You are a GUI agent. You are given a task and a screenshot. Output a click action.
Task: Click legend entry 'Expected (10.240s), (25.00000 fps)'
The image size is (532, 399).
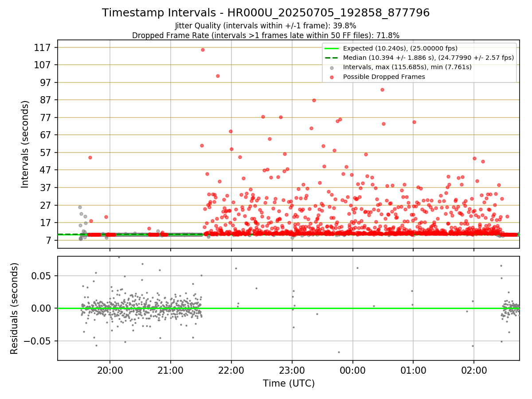[400, 48]
